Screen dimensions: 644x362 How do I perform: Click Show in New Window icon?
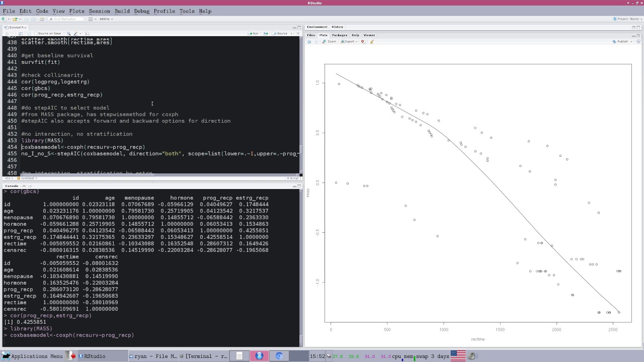20,33
